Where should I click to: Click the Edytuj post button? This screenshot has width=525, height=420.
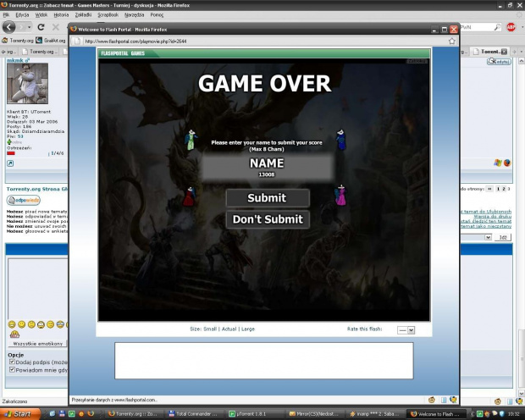[x=499, y=61]
